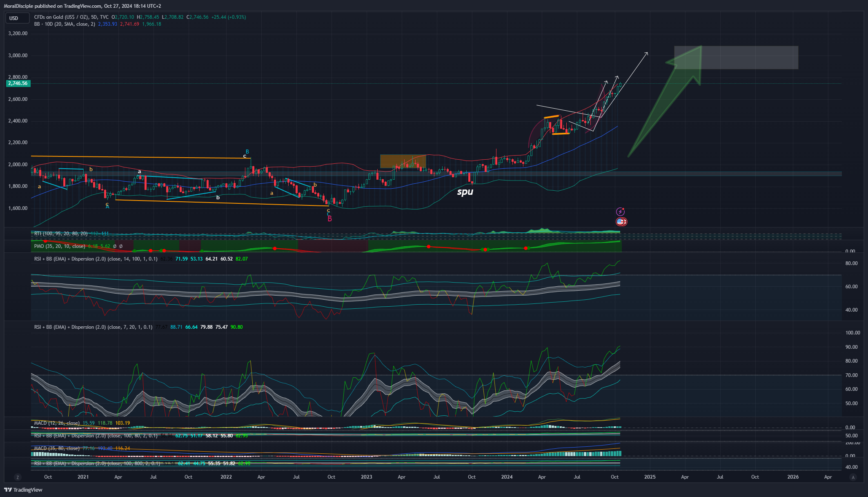Click the 'spu' text annotation

pyautogui.click(x=465, y=192)
